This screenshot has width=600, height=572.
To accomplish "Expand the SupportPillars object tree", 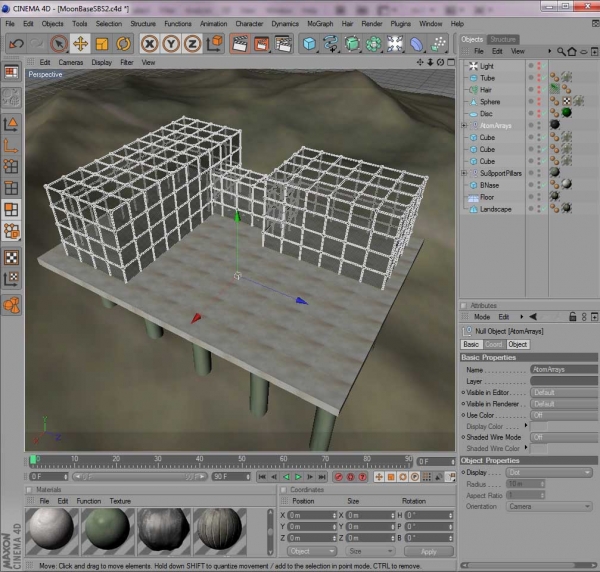I will (x=464, y=173).
